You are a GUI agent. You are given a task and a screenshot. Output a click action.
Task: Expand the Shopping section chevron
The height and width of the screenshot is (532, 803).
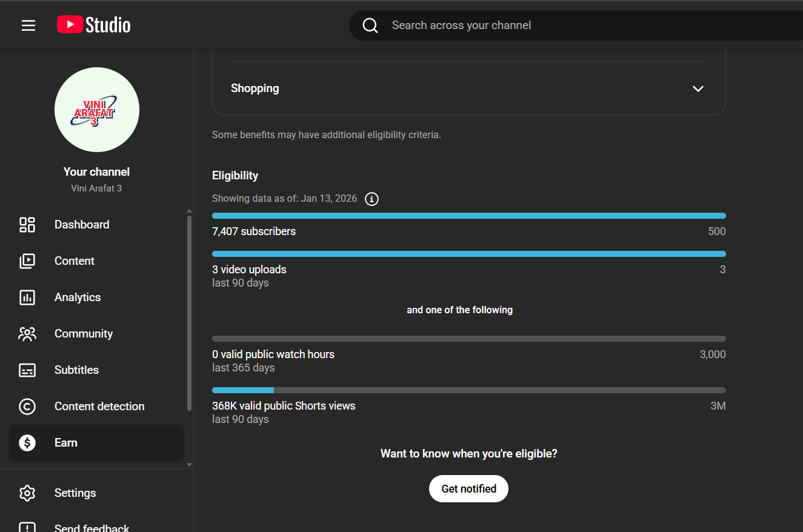tap(698, 88)
